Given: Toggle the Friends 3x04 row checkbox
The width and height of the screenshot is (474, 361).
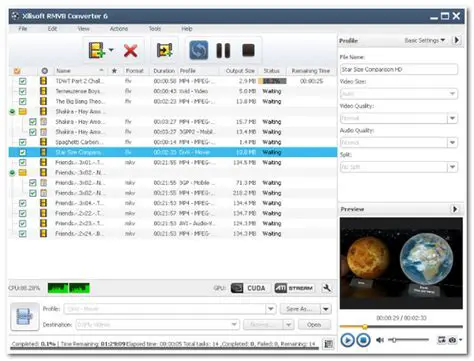Looking at the screenshot, I should [x=23, y=203].
